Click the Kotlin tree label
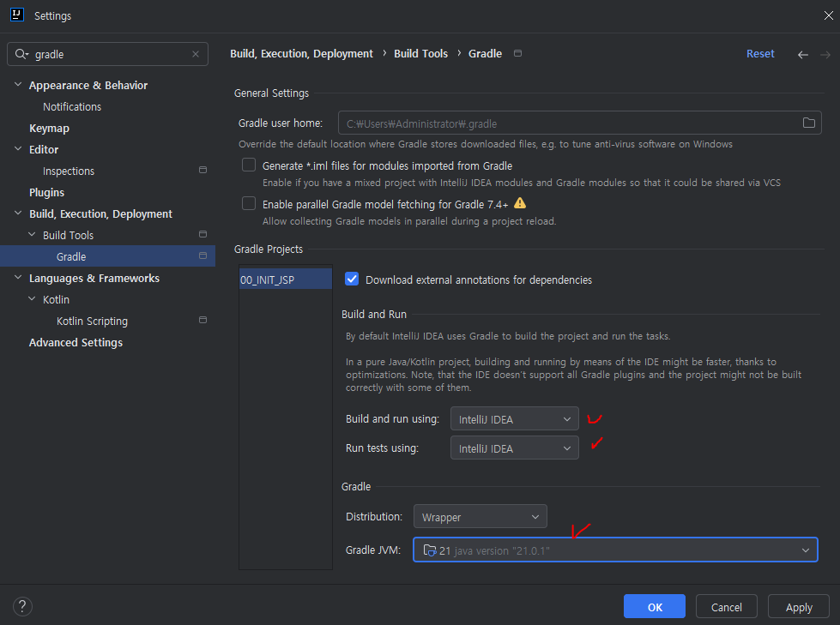The width and height of the screenshot is (840, 625). click(57, 300)
